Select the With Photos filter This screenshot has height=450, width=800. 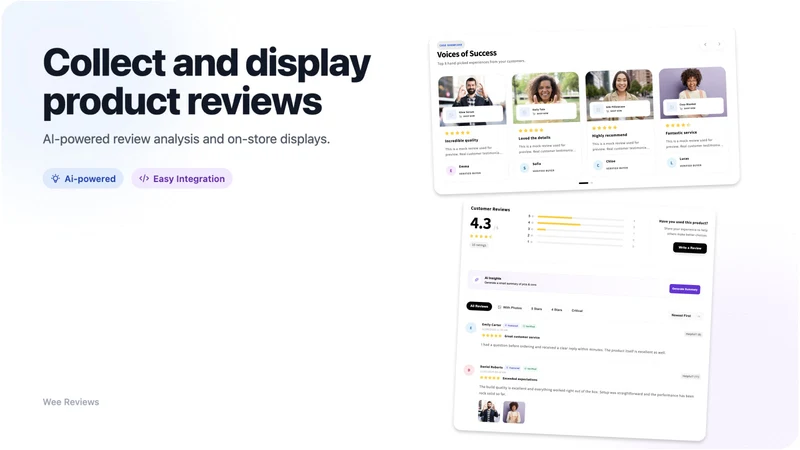click(510, 308)
